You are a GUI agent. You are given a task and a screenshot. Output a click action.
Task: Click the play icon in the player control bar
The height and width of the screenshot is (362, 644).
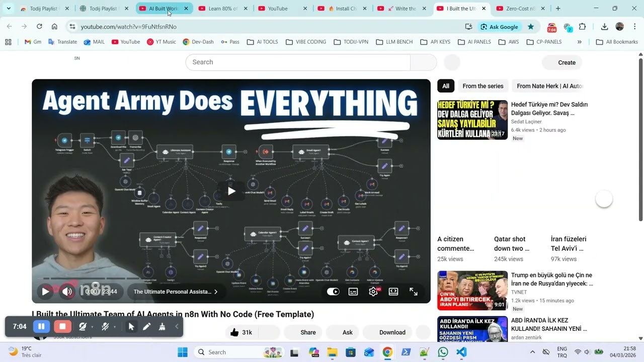45,292
